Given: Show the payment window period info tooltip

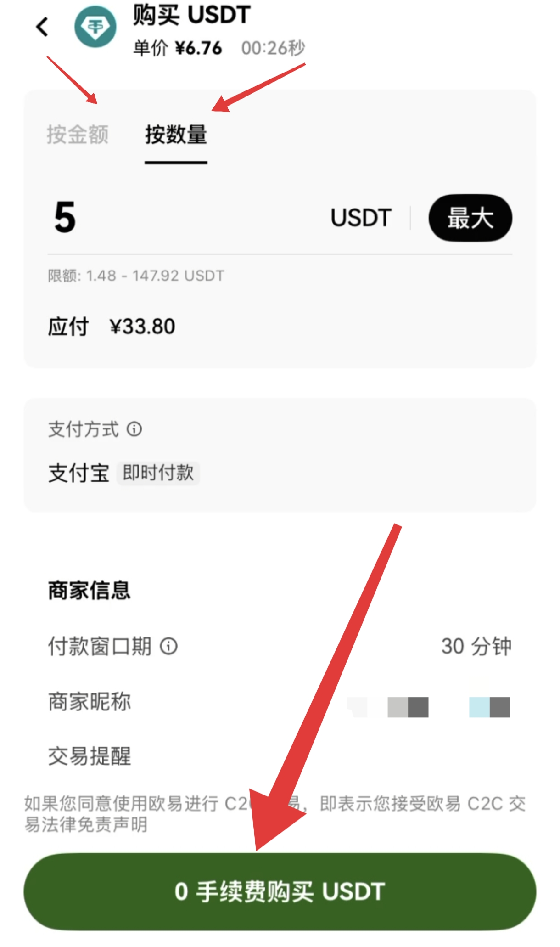Looking at the screenshot, I should (x=168, y=647).
